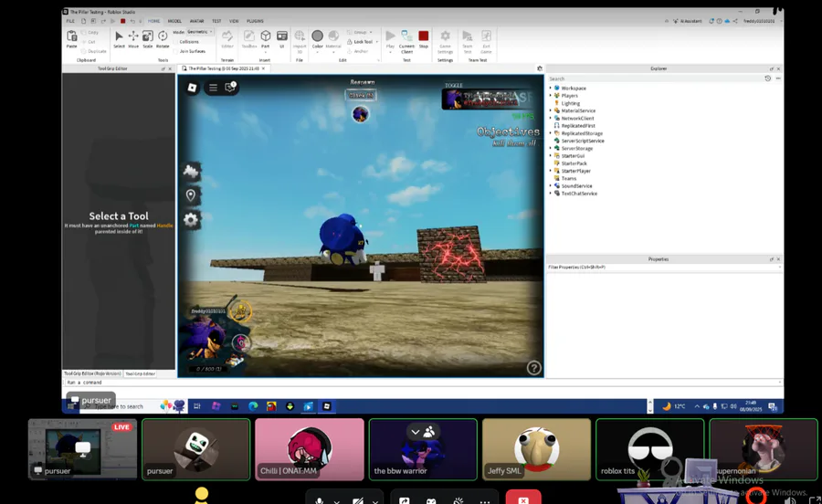
Task: Insert a Part
Action: tap(266, 39)
